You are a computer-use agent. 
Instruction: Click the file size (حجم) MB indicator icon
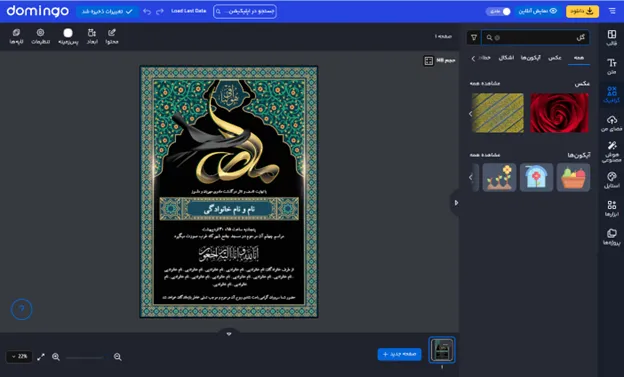[x=429, y=61]
